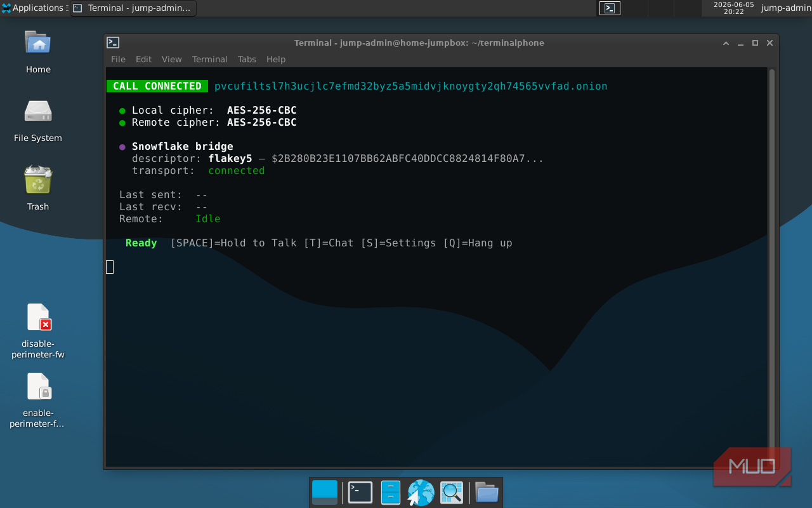
Task: Click the green Ready indicator text
Action: click(141, 243)
